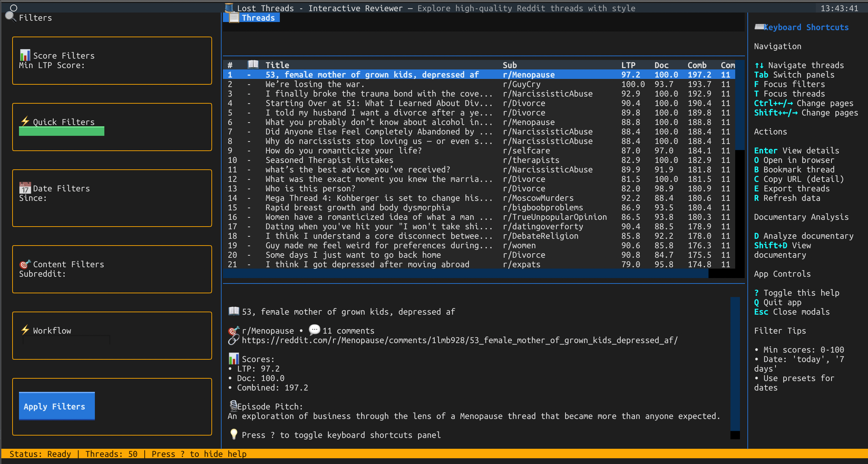This screenshot has width=868, height=464.
Task: Sort table by Comb column header
Action: (x=697, y=65)
